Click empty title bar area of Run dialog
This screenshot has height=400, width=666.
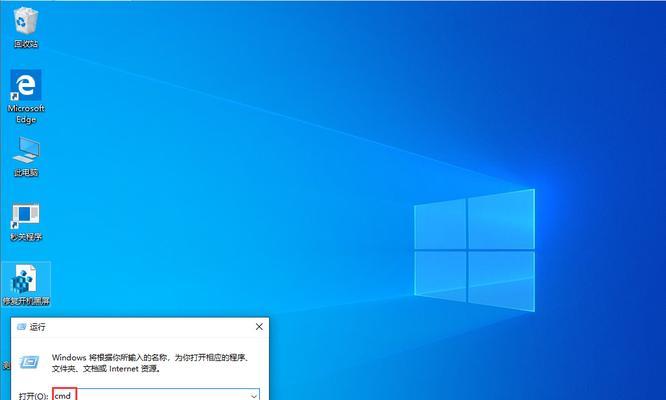point(150,326)
